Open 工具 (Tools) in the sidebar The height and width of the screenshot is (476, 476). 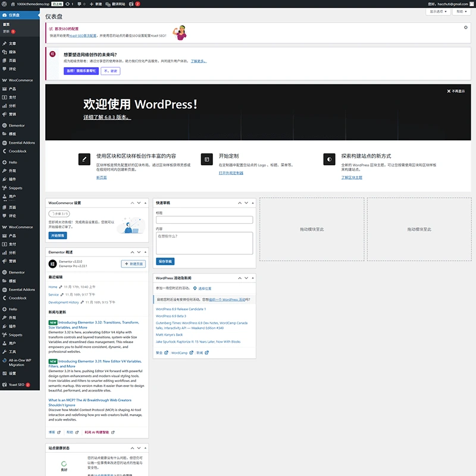pos(12,352)
